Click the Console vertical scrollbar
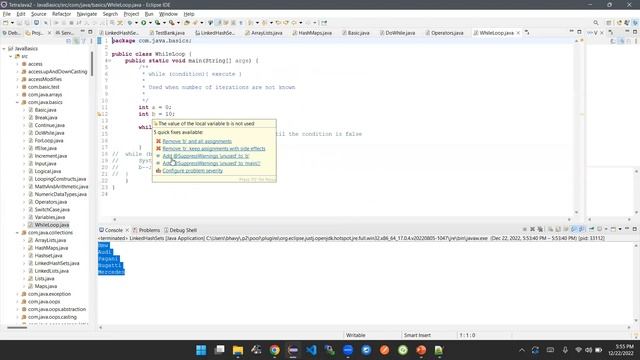The width and height of the screenshot is (640, 360). [x=636, y=284]
